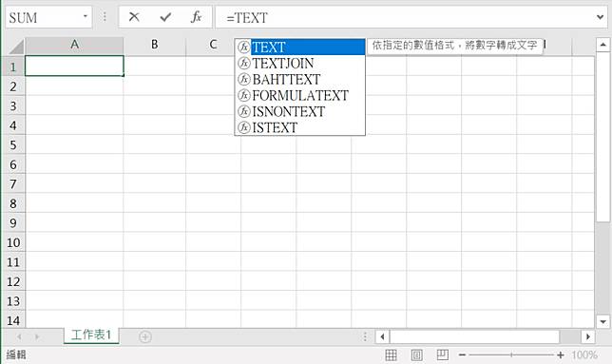This screenshot has height=364, width=612.
Task: Click the Select All corner triangle
Action: pyautogui.click(x=15, y=46)
